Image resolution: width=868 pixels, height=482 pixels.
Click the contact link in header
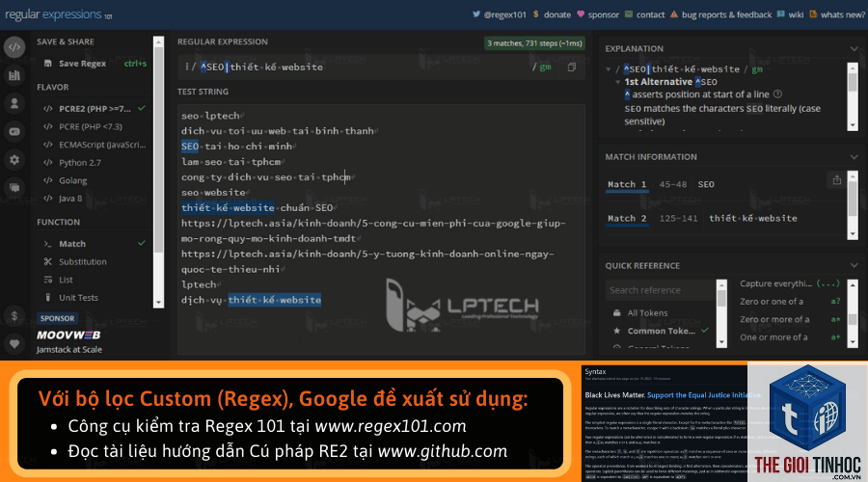[x=650, y=14]
